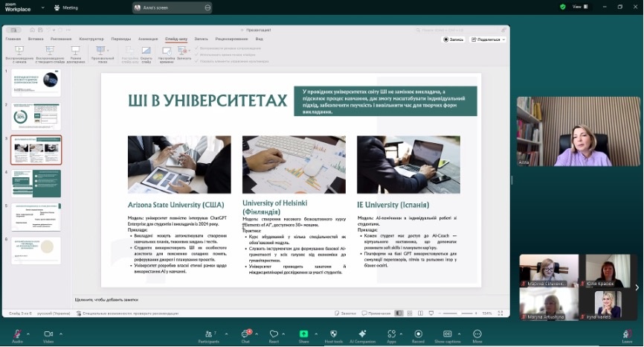The height and width of the screenshot is (347, 644).
Task: Open the Конструктор ribbon tab
Action: [91, 39]
